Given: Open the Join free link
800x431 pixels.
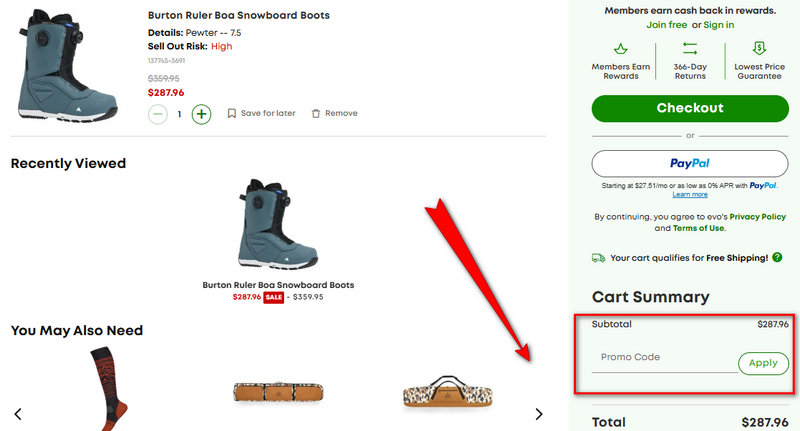Looking at the screenshot, I should coord(667,25).
